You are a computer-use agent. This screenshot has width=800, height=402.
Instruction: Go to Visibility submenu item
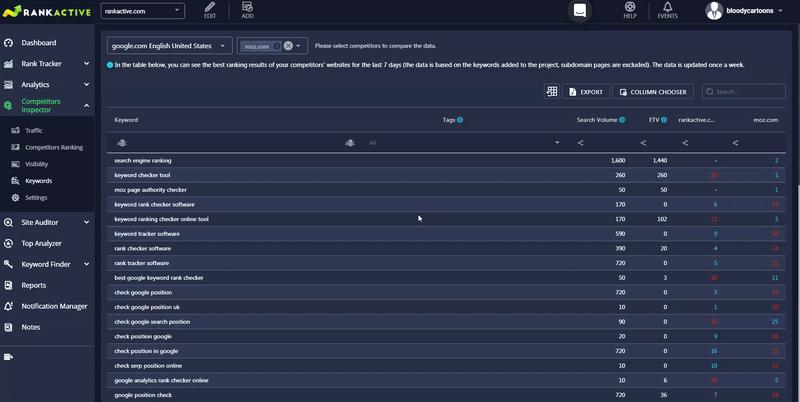(37, 164)
